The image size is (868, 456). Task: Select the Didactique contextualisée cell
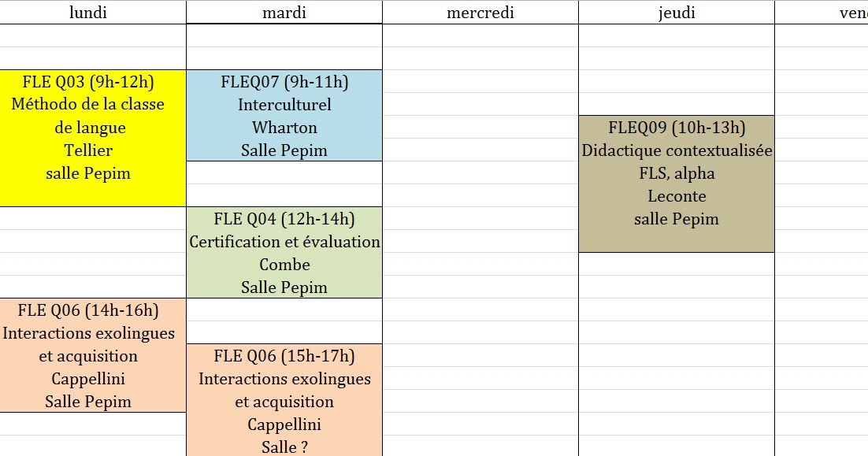(676, 150)
